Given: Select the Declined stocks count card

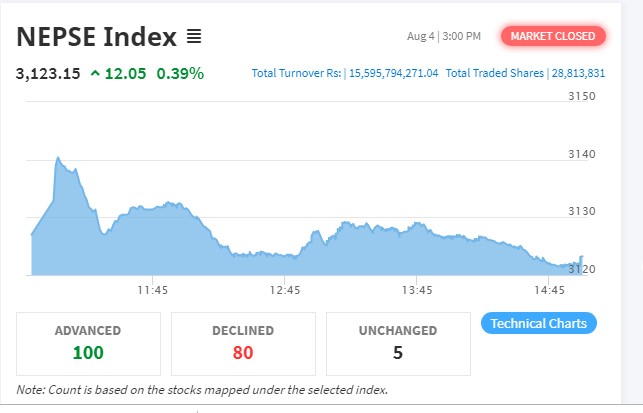Looking at the screenshot, I should point(243,342).
